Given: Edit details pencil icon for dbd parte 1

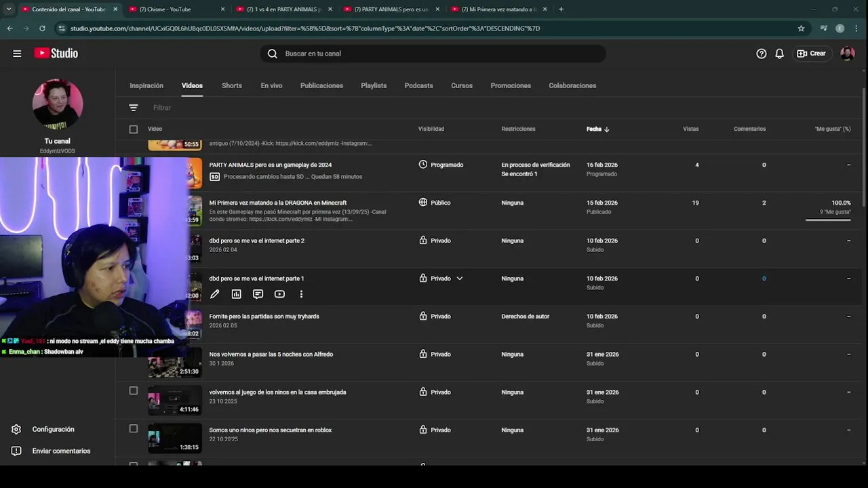Looking at the screenshot, I should pos(215,294).
